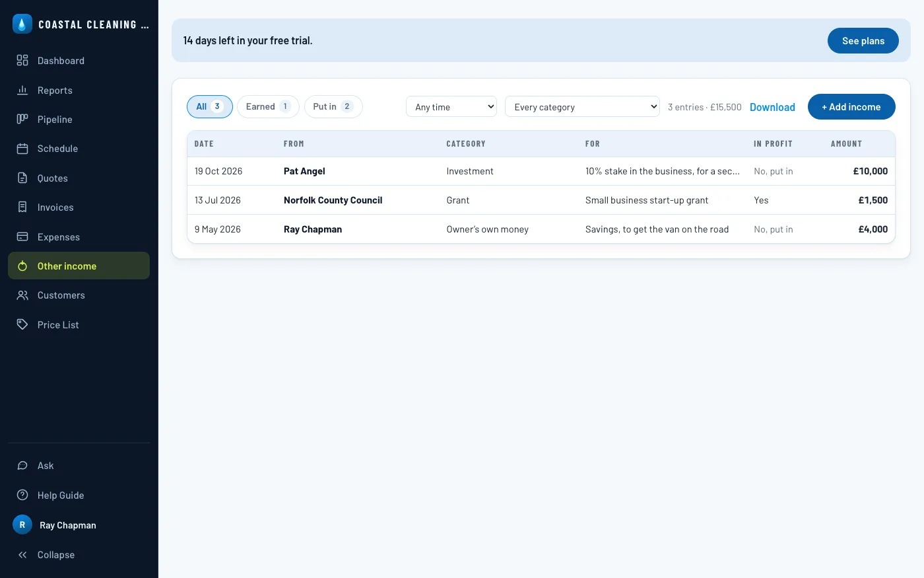Select the Earned filter tab
Image resolution: width=924 pixels, height=578 pixels.
coord(268,106)
